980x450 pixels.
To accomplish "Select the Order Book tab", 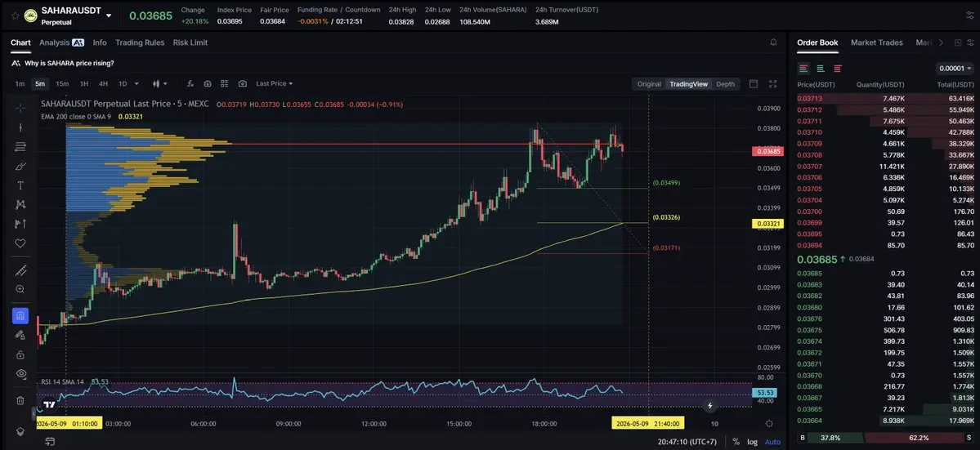I will coord(817,42).
